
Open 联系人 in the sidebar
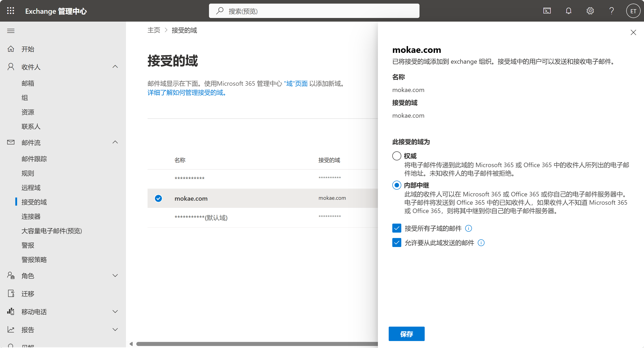pos(31,126)
